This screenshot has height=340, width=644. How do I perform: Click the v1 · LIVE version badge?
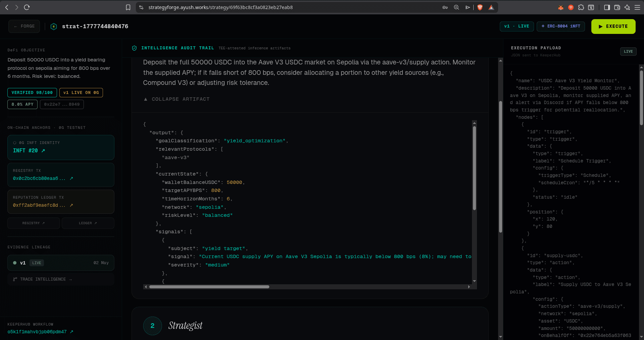pyautogui.click(x=517, y=26)
